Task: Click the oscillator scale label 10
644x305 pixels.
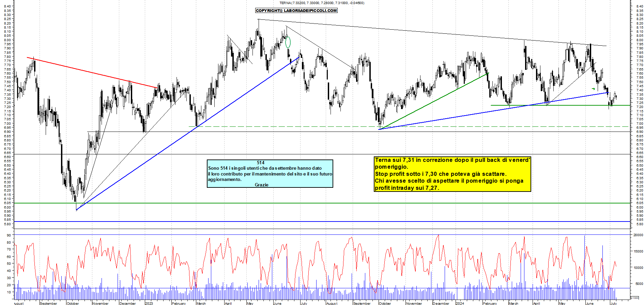Action: point(9,292)
